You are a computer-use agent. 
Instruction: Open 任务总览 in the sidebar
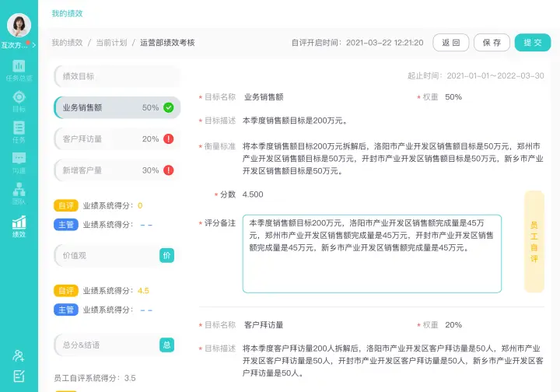click(19, 70)
